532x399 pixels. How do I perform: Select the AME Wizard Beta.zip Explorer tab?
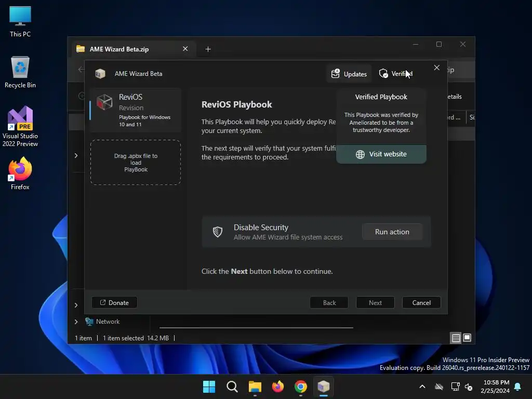click(x=134, y=49)
